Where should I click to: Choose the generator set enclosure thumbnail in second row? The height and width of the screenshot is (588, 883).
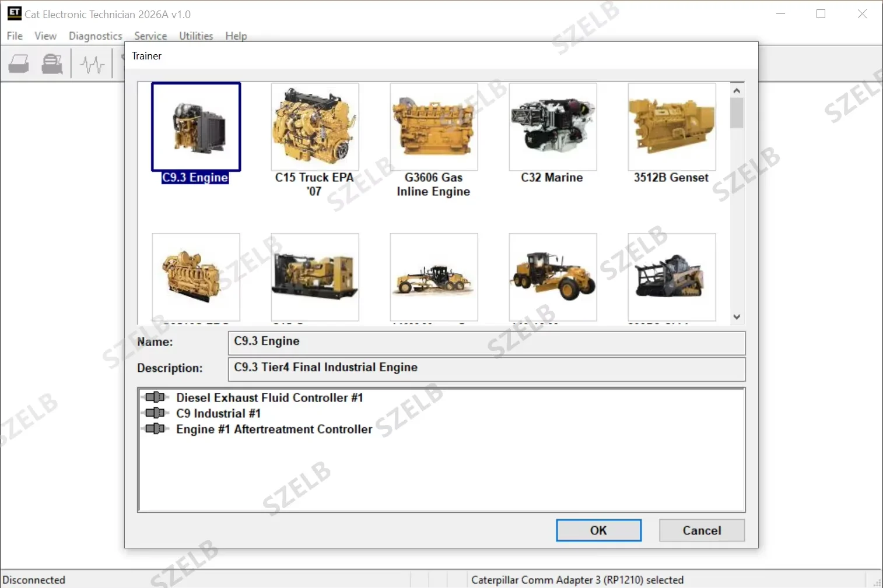[x=315, y=277]
